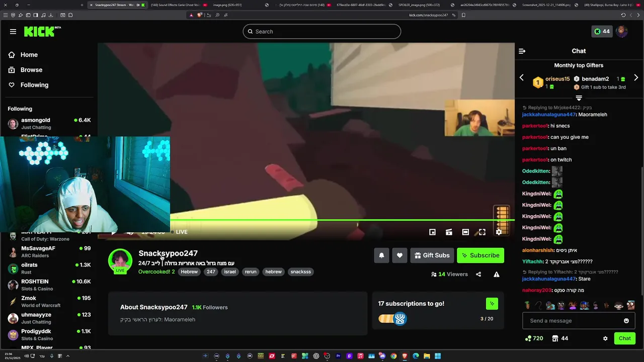Open the video player settings gear
Viewport: 644px width, 362px height.
click(x=499, y=232)
